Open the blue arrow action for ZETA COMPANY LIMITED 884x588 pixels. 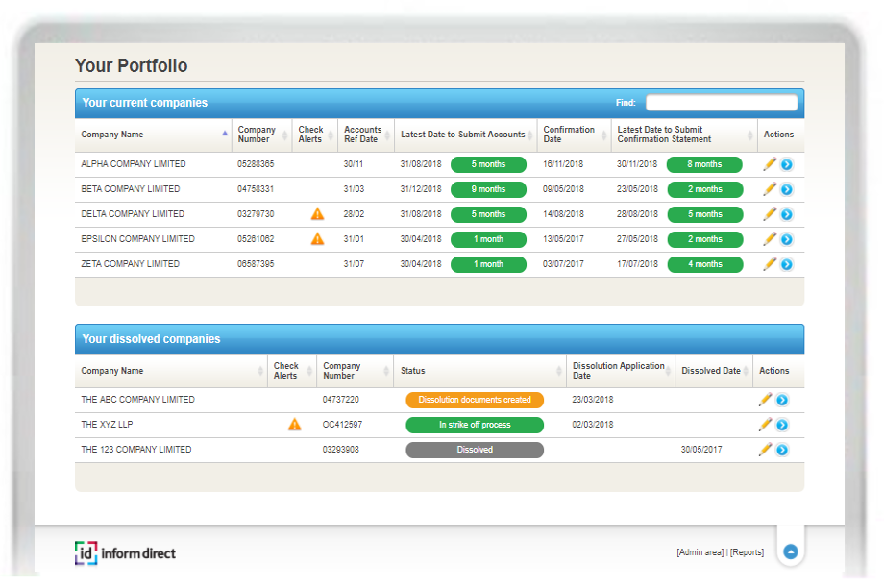click(x=786, y=264)
